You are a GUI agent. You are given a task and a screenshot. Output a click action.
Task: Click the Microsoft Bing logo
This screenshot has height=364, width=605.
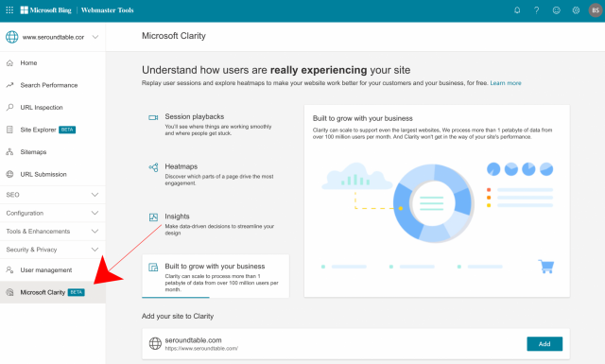(46, 10)
